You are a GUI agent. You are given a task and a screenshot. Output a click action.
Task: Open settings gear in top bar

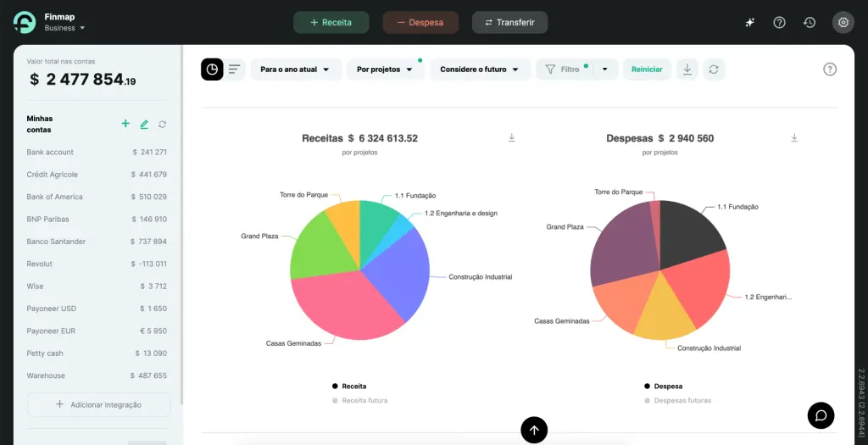(843, 23)
